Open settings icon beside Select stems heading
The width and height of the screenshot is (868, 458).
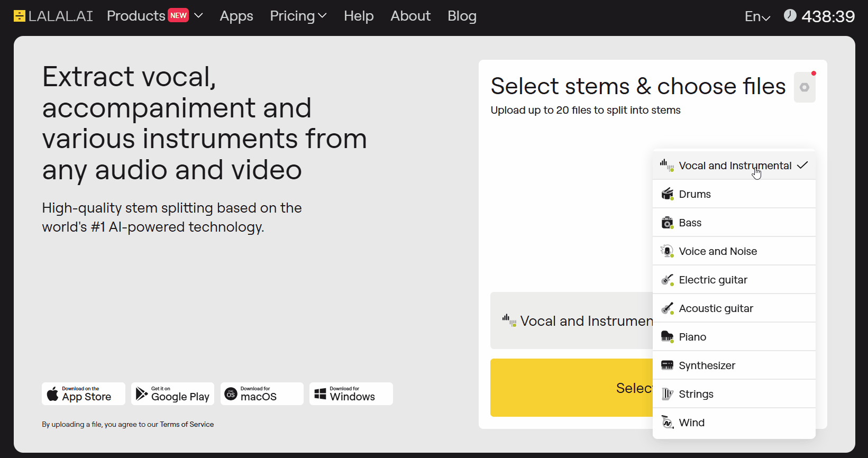pyautogui.click(x=804, y=87)
